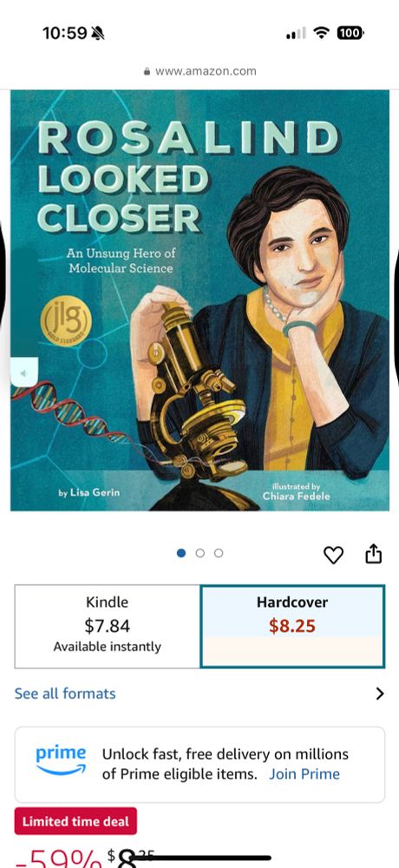Image resolution: width=399 pixels, height=868 pixels.
Task: Tap the Wi-Fi status icon
Action: click(322, 33)
